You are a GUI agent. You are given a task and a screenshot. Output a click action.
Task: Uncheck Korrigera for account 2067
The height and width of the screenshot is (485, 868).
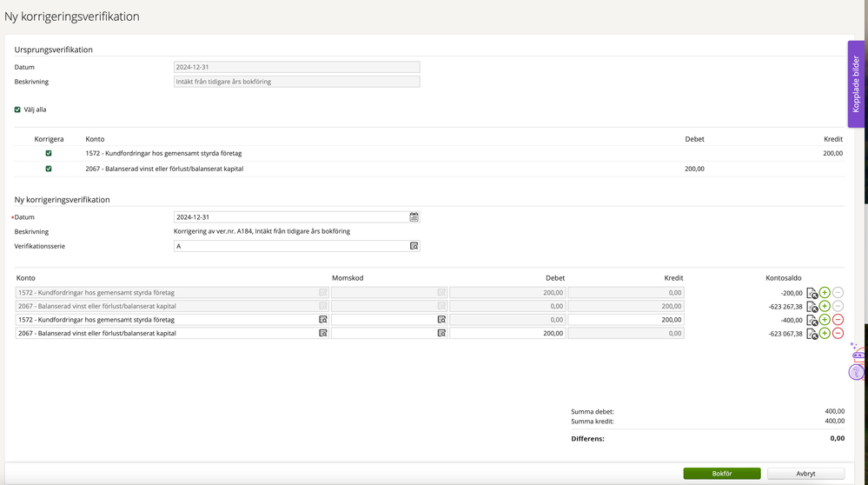(49, 169)
